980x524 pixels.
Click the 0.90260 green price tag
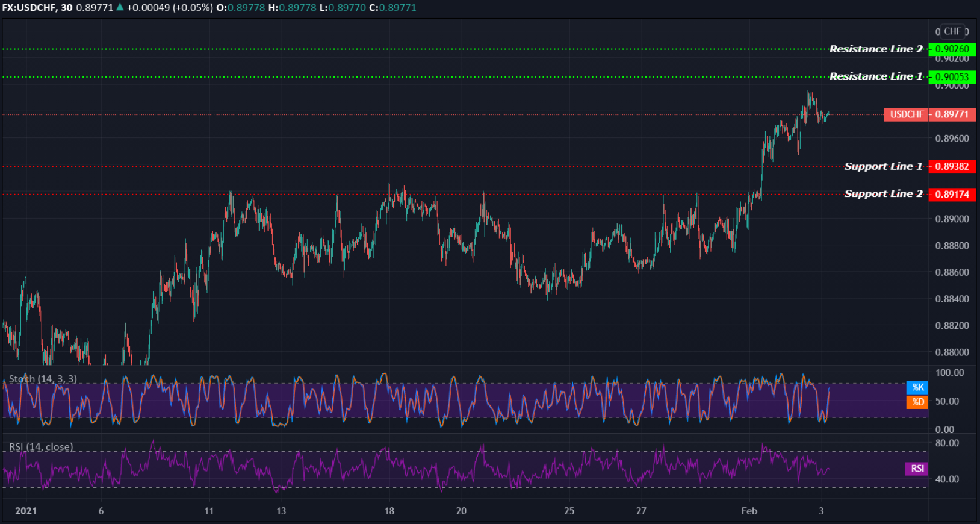[x=952, y=49]
